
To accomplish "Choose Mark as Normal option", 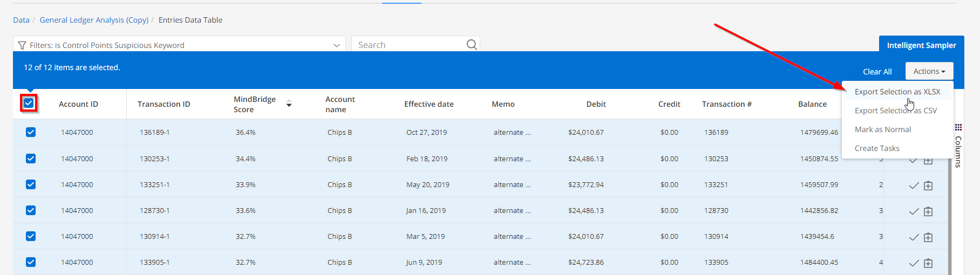I will coord(883,129).
